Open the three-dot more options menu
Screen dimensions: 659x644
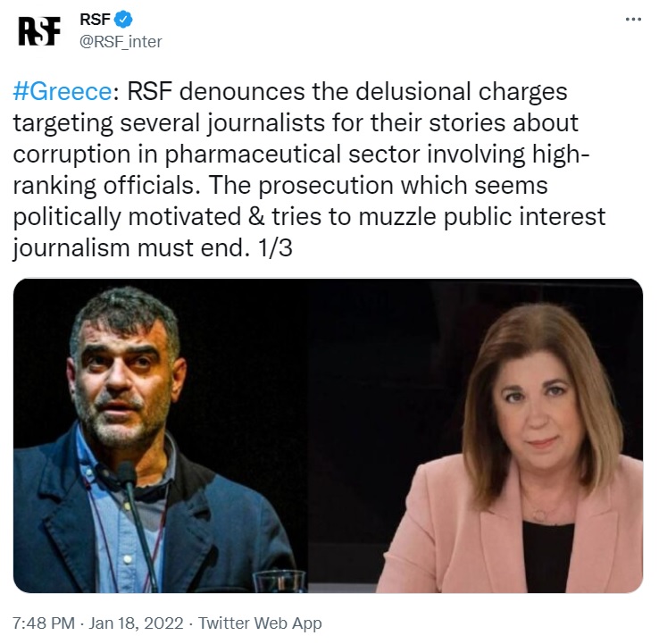(633, 19)
